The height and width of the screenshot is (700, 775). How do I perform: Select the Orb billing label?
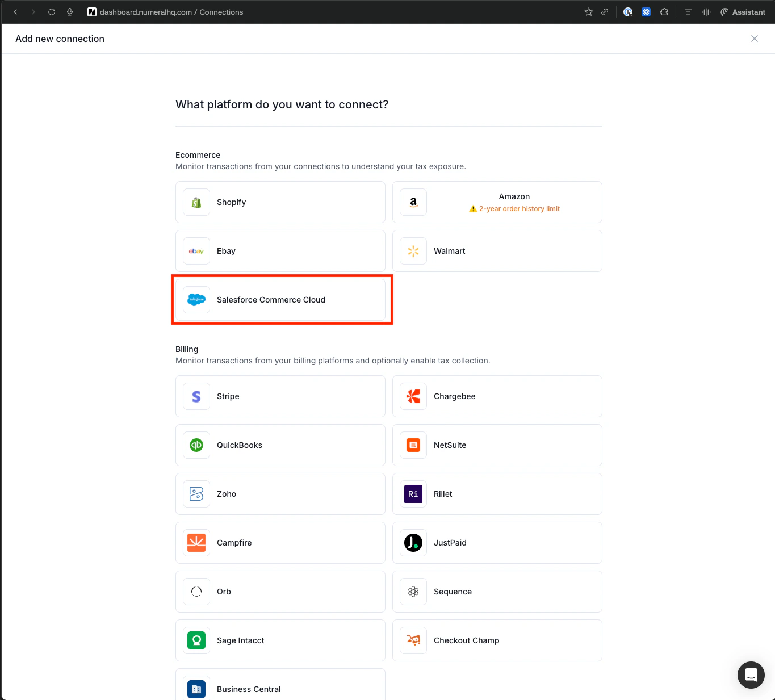point(224,592)
